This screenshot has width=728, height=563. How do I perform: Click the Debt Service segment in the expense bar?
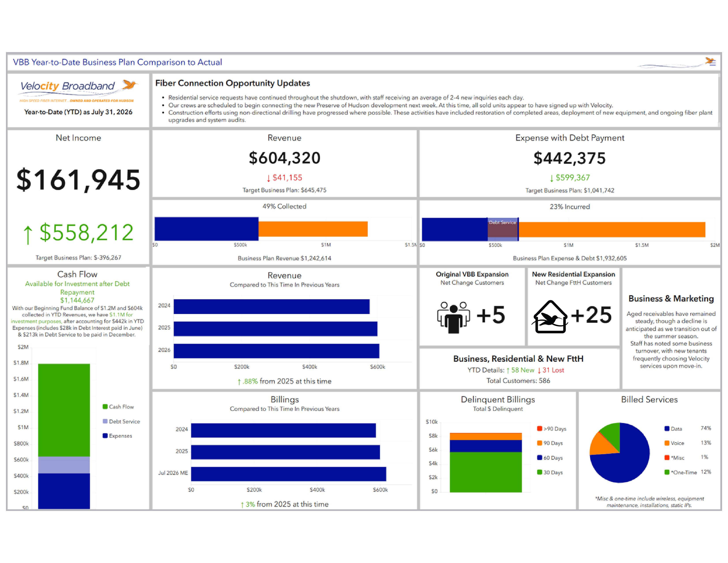503,229
